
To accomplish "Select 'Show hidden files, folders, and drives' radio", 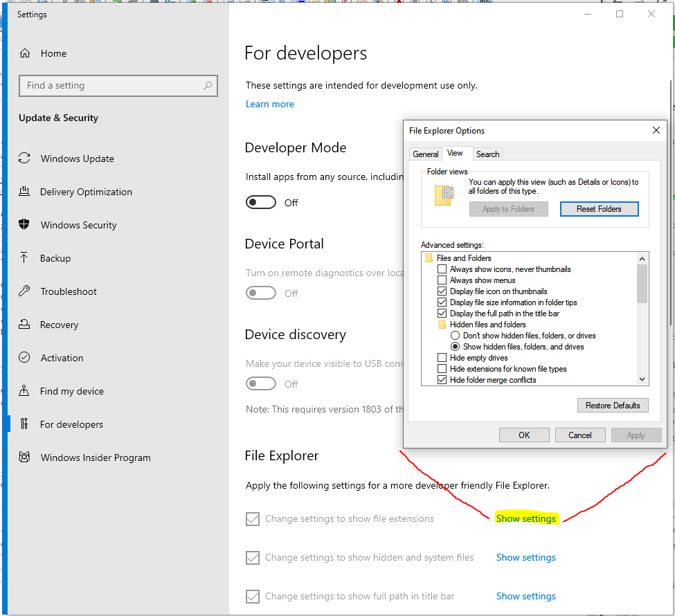I will tap(455, 347).
